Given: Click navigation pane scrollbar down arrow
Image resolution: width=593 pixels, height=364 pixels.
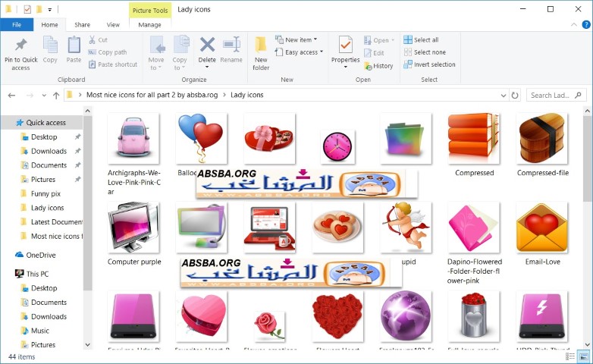Looking at the screenshot, I should [x=88, y=345].
